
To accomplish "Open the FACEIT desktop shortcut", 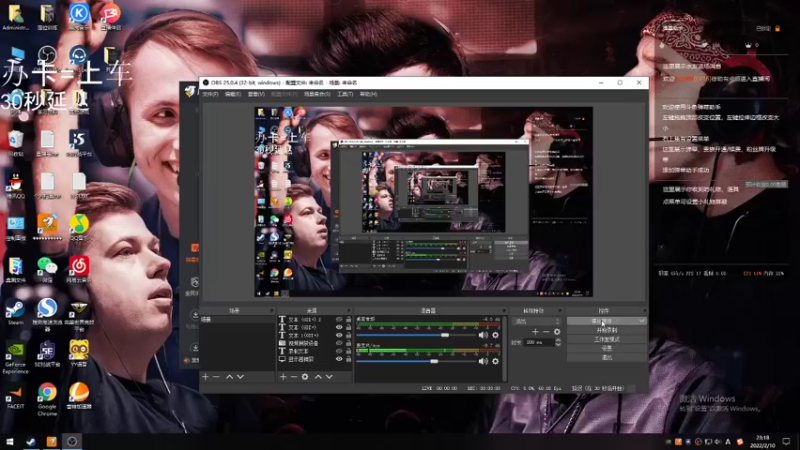I will [x=15, y=396].
